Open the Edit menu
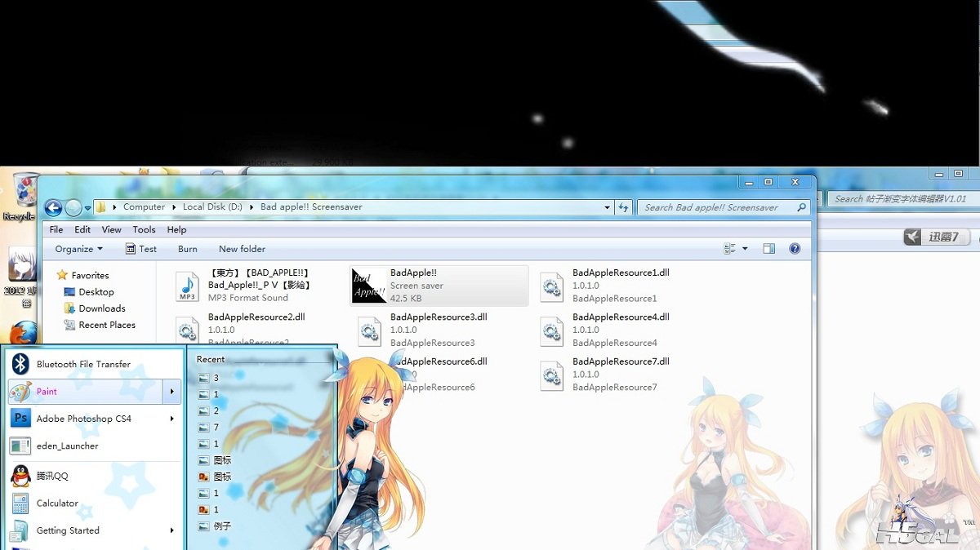Viewport: 980px width, 550px height. pyautogui.click(x=82, y=230)
